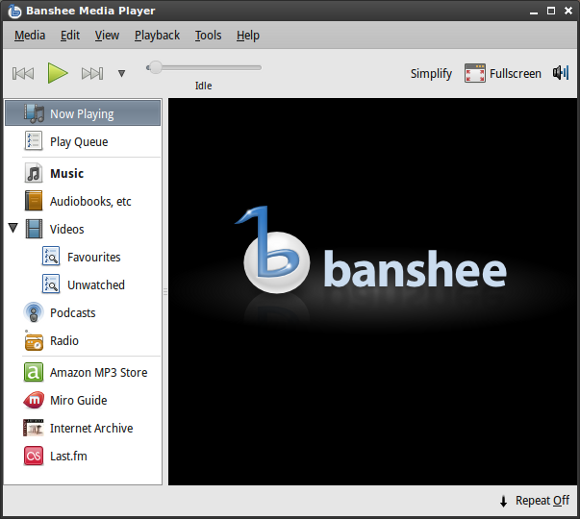Screen dimensions: 580x519
Task: Toggle the Repeat Off mode button
Action: click(x=535, y=501)
